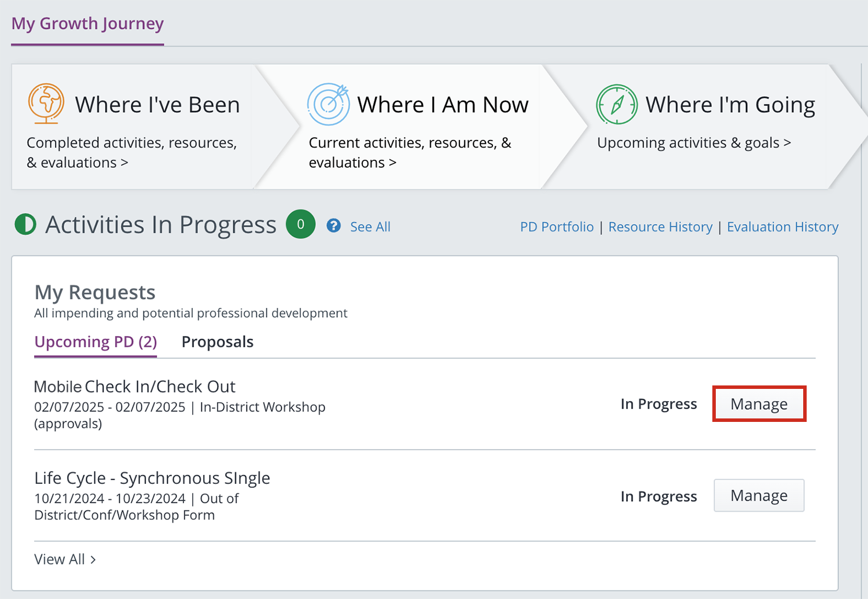Click the Activities In Progress heading
Viewport: 868px width, 599px height.
(x=161, y=225)
